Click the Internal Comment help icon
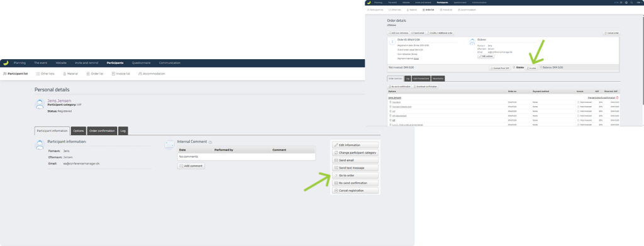Screen dimensions: 644x246 click(x=210, y=142)
